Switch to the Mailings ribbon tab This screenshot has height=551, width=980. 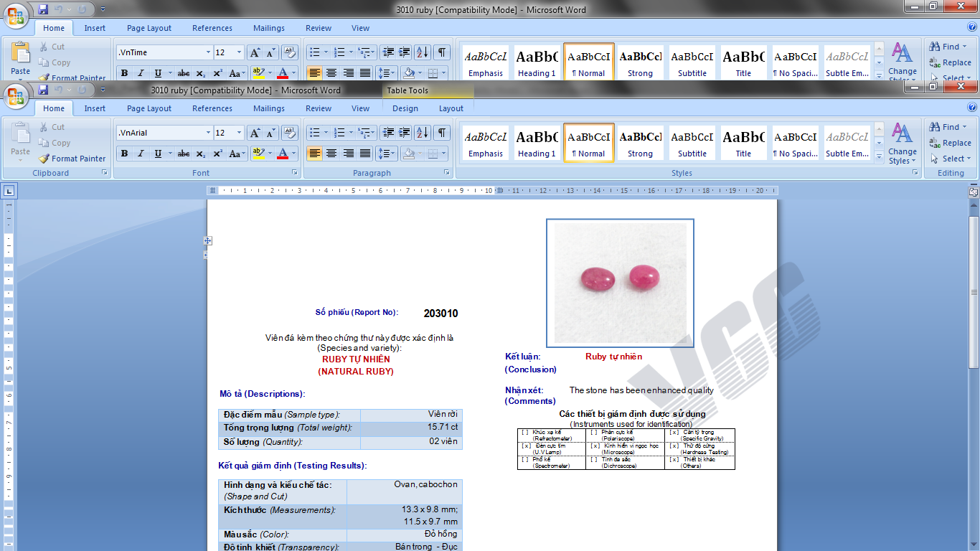point(268,108)
